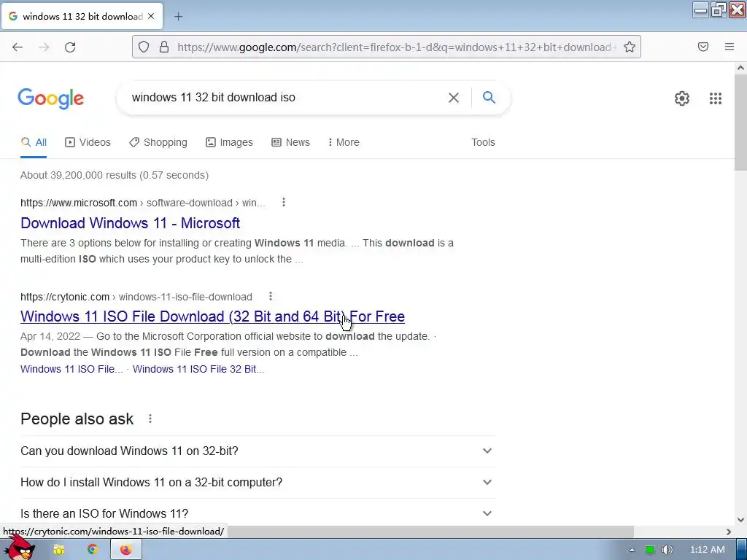747x560 pixels.
Task: Close the windows 11 32 bit download tab
Action: pyautogui.click(x=151, y=16)
